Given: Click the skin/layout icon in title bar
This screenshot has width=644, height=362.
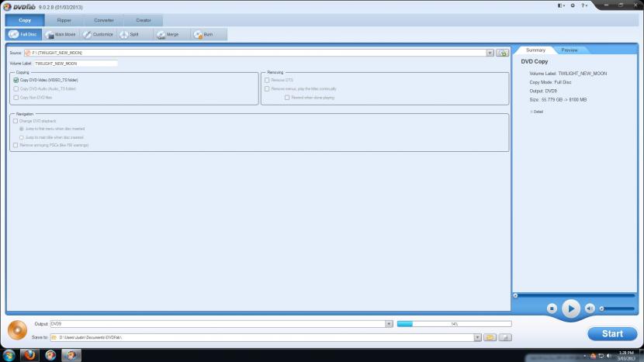Looking at the screenshot, I should tap(561, 5).
